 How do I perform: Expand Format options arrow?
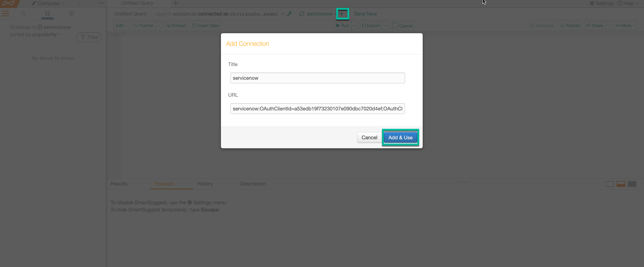pyautogui.click(x=159, y=25)
